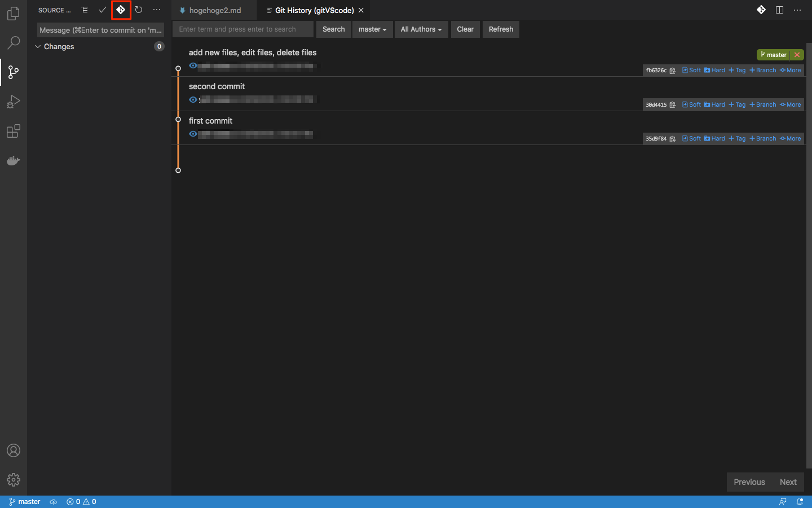Open the Run and Debug view

(14, 102)
